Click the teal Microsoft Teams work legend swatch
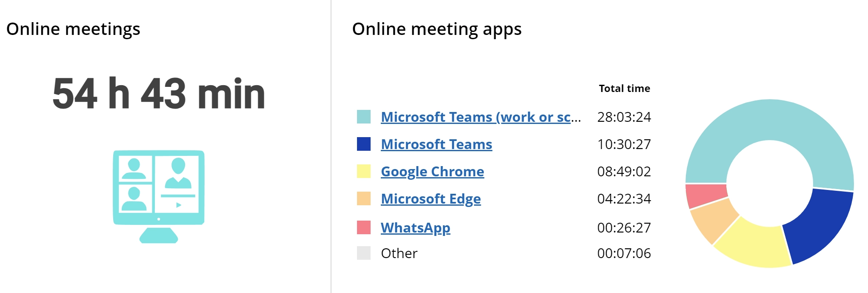 (364, 117)
